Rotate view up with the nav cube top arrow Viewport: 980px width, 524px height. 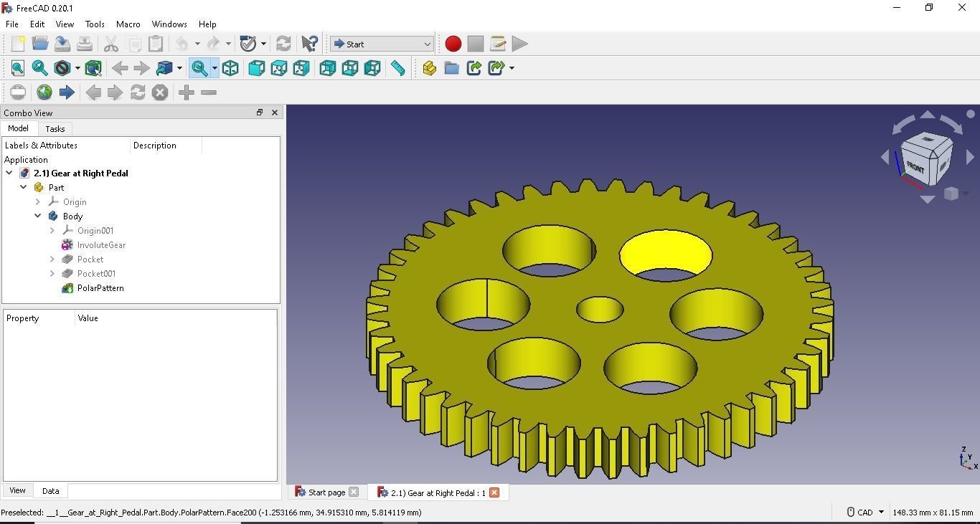[x=927, y=115]
